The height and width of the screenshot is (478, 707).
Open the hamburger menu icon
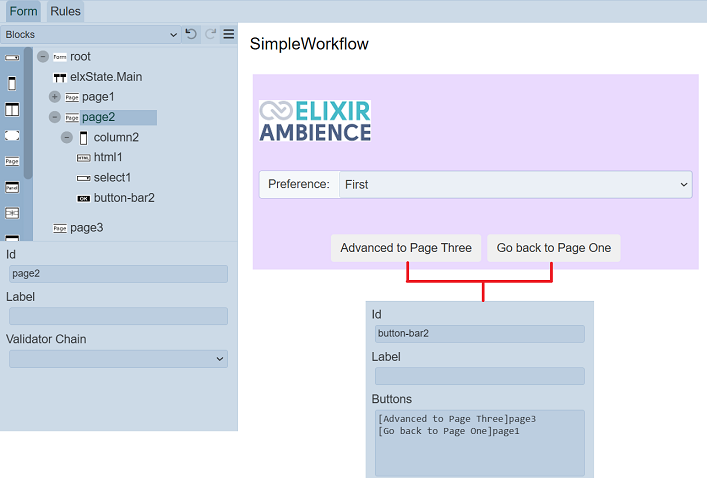coord(229,34)
